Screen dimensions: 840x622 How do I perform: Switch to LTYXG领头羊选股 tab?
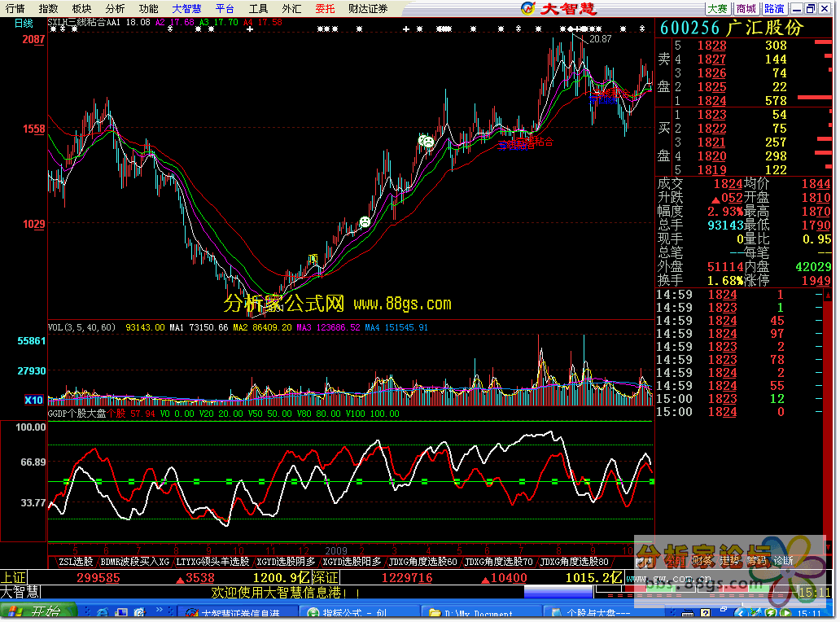point(212,562)
